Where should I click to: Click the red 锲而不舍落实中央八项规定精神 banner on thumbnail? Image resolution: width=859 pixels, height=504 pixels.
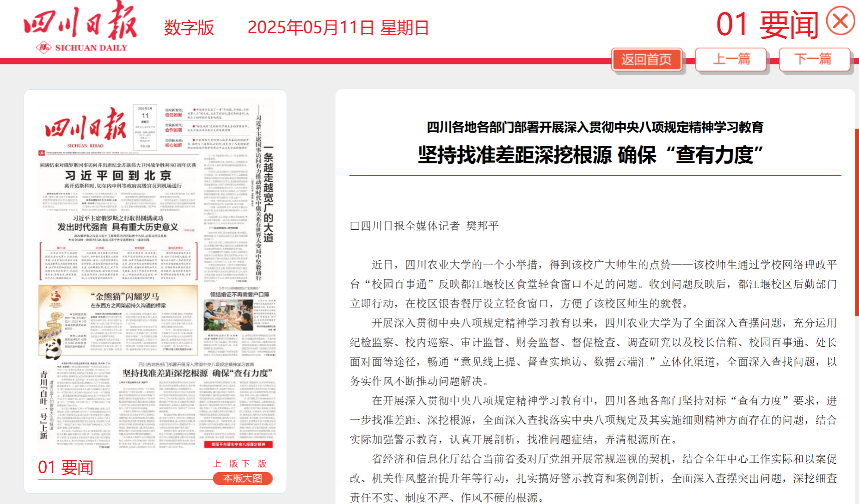click(239, 444)
